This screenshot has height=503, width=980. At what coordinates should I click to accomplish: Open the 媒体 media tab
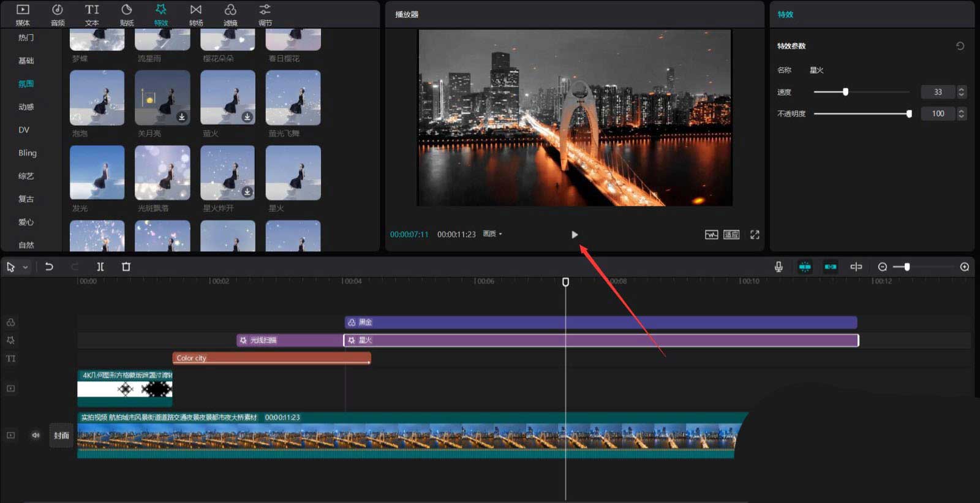click(x=23, y=15)
